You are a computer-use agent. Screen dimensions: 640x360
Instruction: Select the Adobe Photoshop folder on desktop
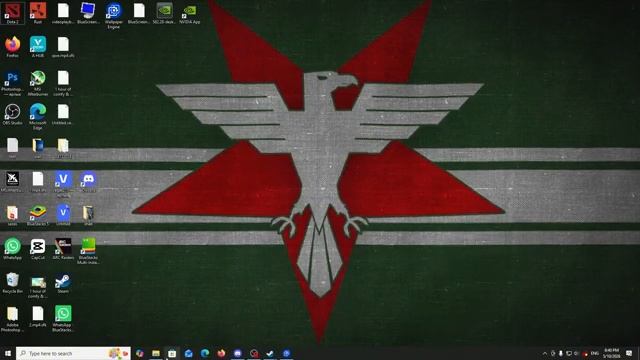pos(13,318)
